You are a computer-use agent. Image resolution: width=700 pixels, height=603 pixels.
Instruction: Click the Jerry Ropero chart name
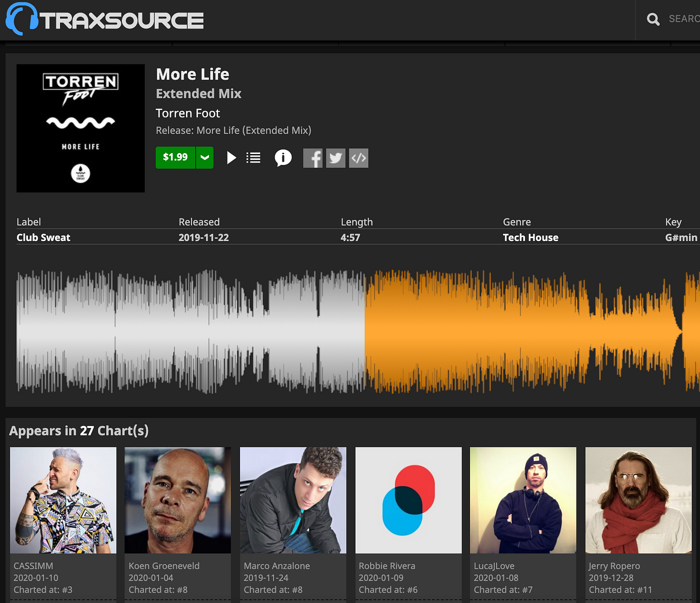coord(614,566)
